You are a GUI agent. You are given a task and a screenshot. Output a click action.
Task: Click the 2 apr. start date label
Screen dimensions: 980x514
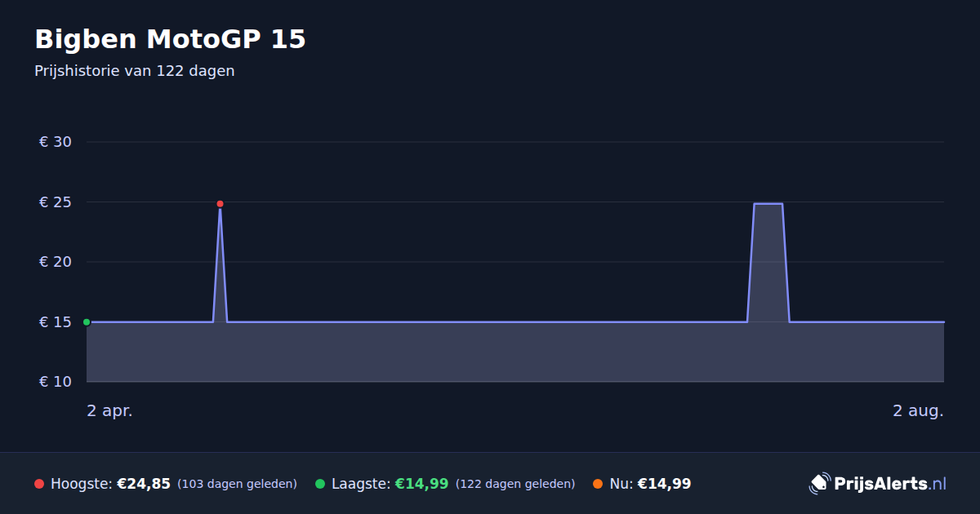click(x=109, y=410)
